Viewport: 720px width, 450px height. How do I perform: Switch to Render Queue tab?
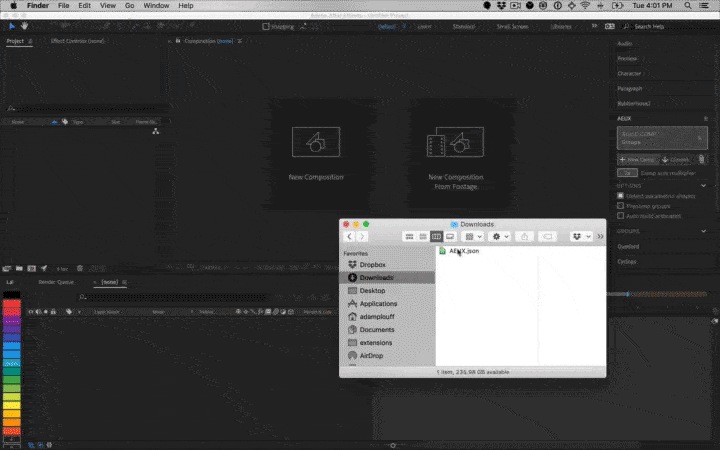tap(56, 282)
